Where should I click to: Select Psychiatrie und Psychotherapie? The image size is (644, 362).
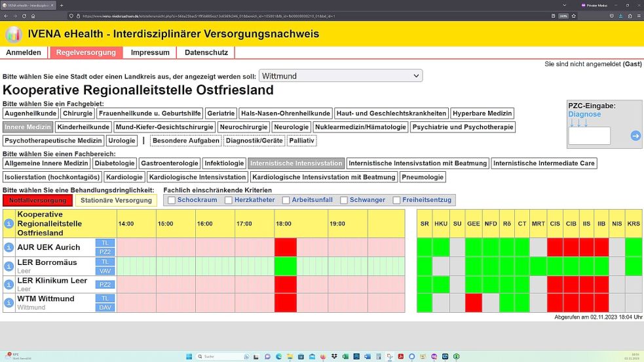coord(463,127)
